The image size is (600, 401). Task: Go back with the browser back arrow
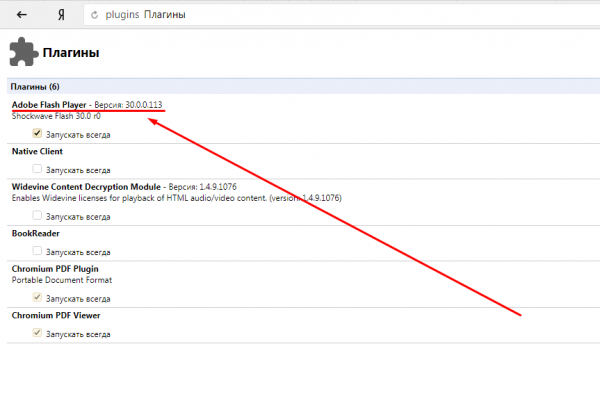pyautogui.click(x=21, y=15)
